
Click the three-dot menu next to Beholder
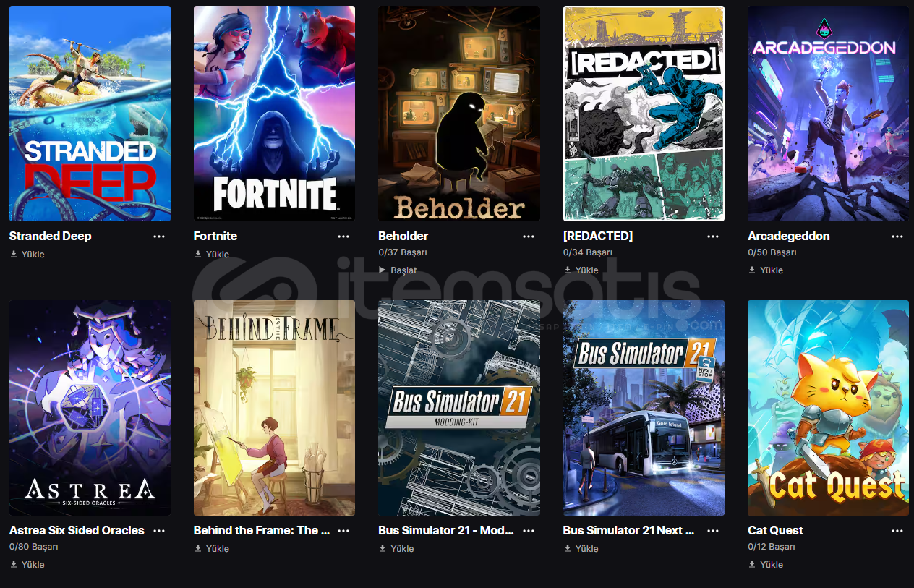tap(529, 237)
